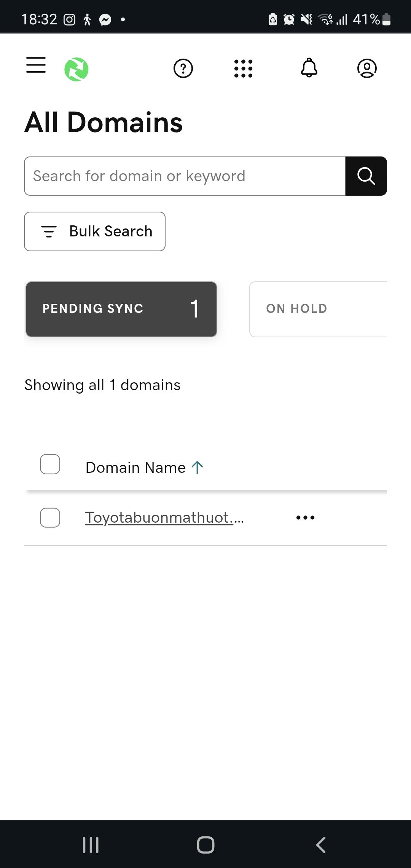This screenshot has height=868, width=411.
Task: Sort by the Domain Name column header
Action: click(x=135, y=468)
